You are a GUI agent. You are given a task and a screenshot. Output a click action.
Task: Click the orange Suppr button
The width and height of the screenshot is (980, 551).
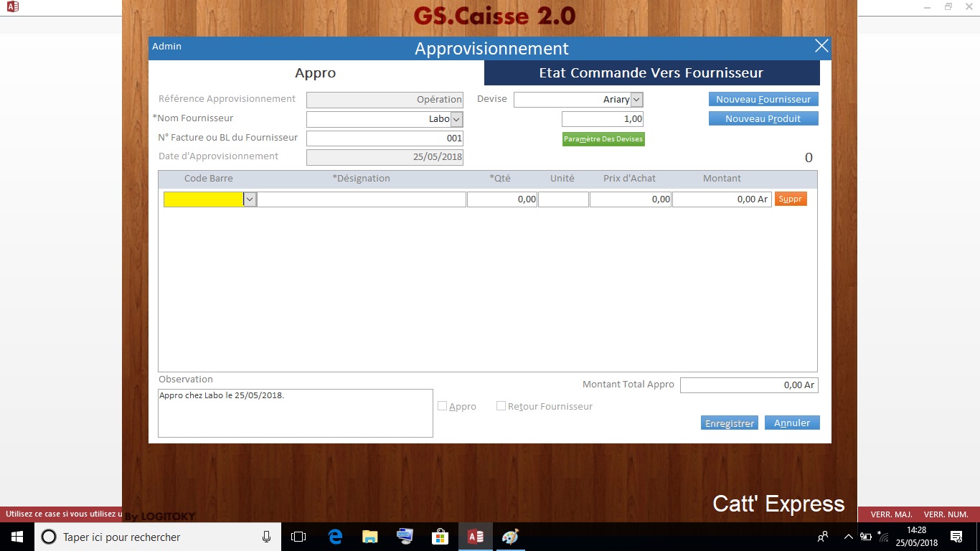pyautogui.click(x=790, y=199)
